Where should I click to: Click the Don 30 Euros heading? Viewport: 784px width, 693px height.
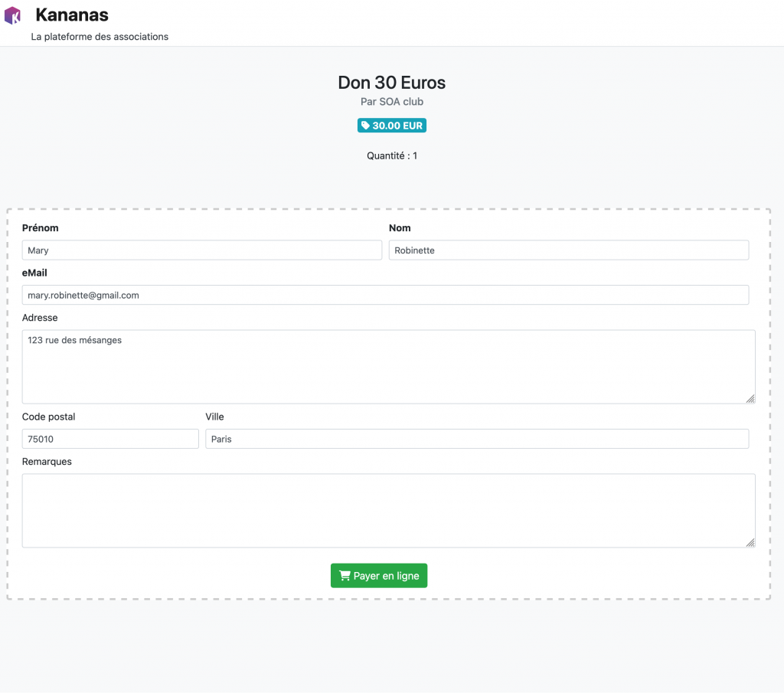392,83
